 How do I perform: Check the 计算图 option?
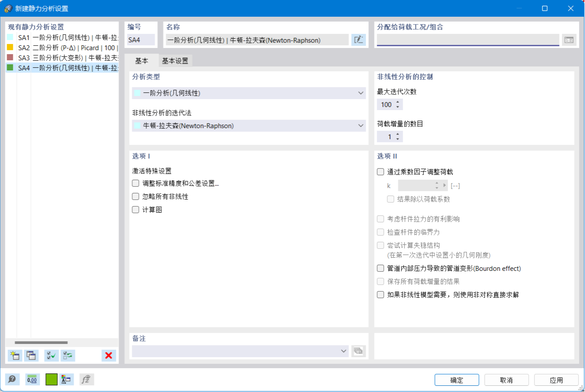click(136, 210)
